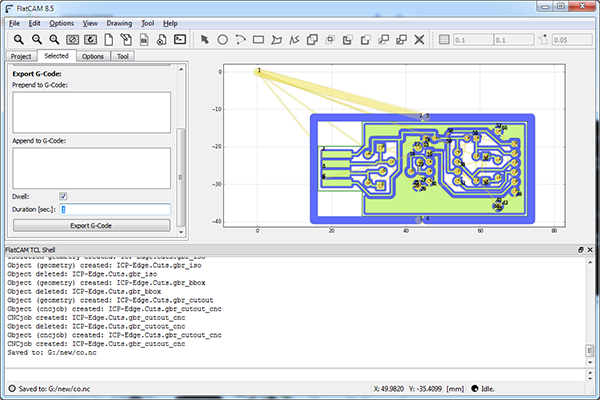The width and height of the screenshot is (600, 400).
Task: Switch to the Selected tab
Action: (x=56, y=56)
